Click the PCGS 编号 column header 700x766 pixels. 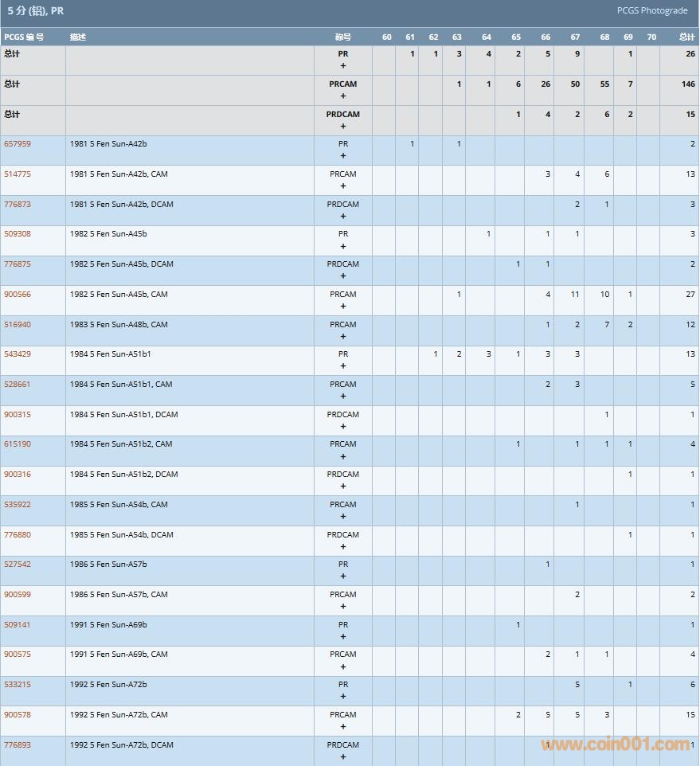coord(24,37)
